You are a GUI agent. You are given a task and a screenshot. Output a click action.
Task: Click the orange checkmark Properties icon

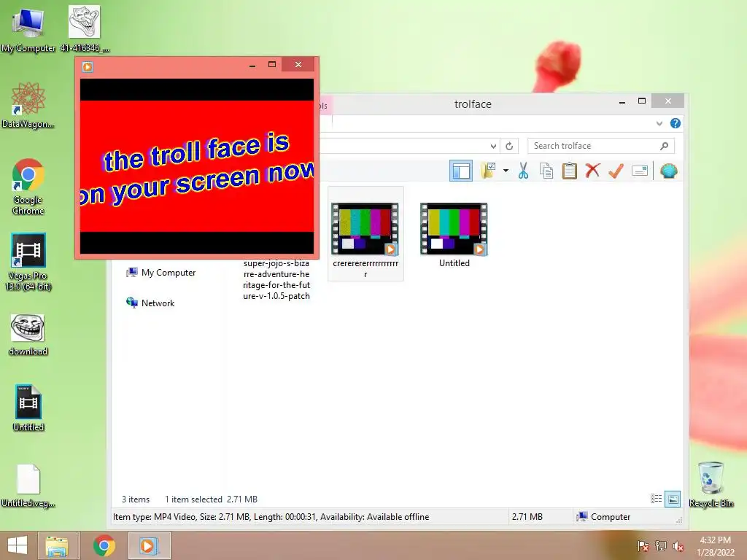pos(616,171)
